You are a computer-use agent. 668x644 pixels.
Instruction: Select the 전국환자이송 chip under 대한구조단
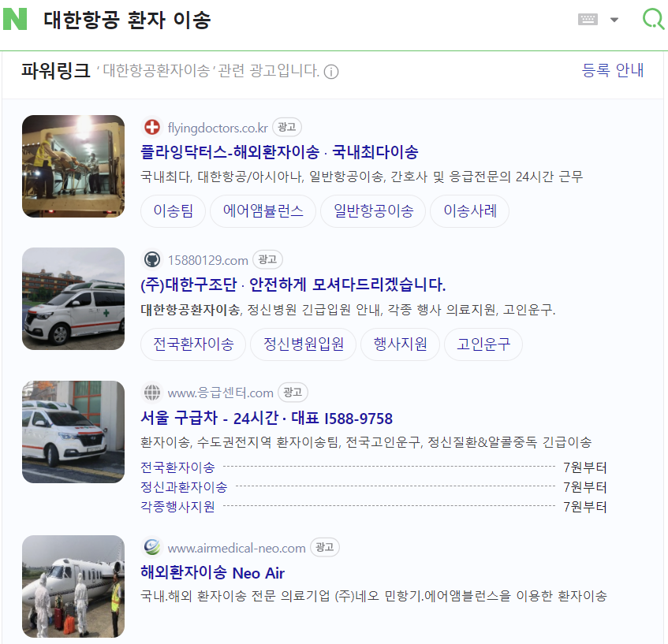193,344
